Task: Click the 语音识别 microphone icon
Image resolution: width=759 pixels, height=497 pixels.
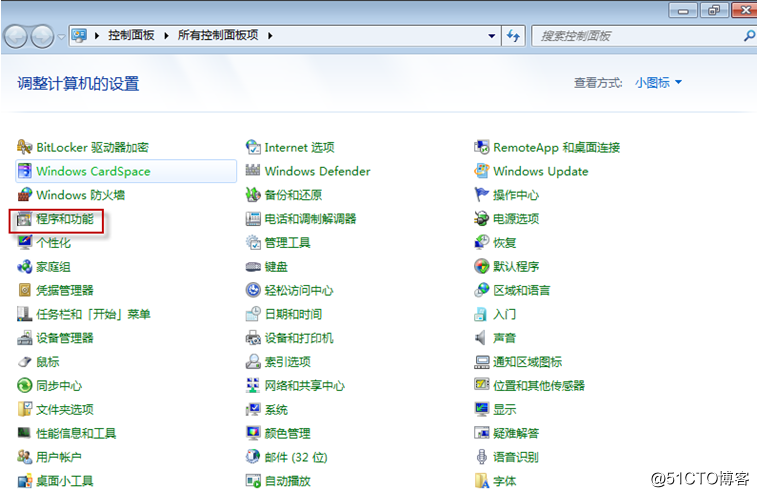Action: tap(482, 457)
